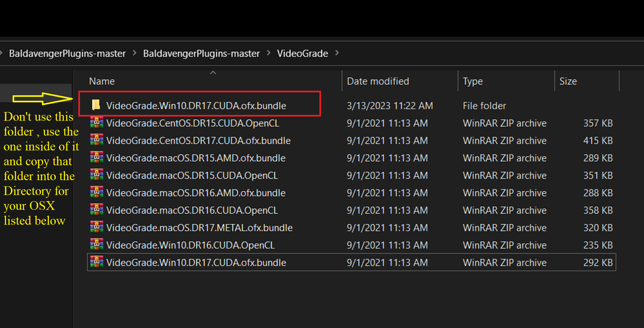The image size is (644, 328).
Task: Select file VideoGrade.CentOS.DR17.CUDA.ofx.bundle
Action: [x=198, y=141]
